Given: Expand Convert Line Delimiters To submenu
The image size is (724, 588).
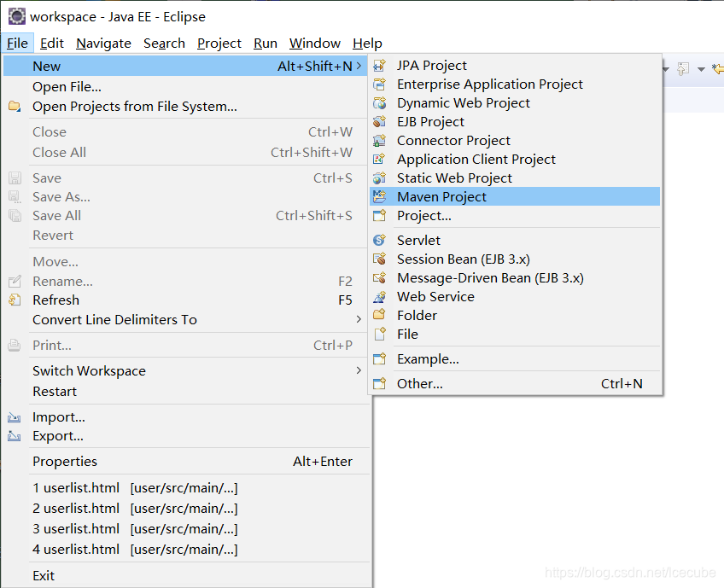Looking at the screenshot, I should (359, 319).
